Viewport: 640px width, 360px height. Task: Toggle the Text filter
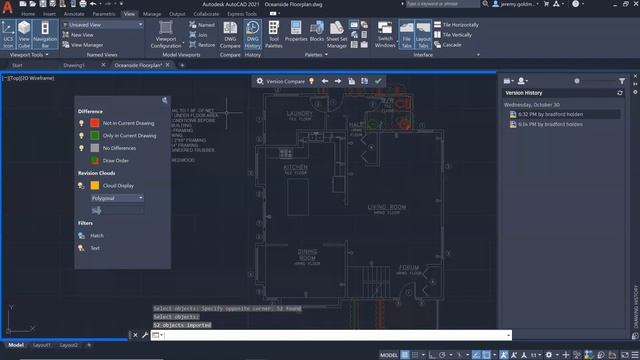pos(81,248)
